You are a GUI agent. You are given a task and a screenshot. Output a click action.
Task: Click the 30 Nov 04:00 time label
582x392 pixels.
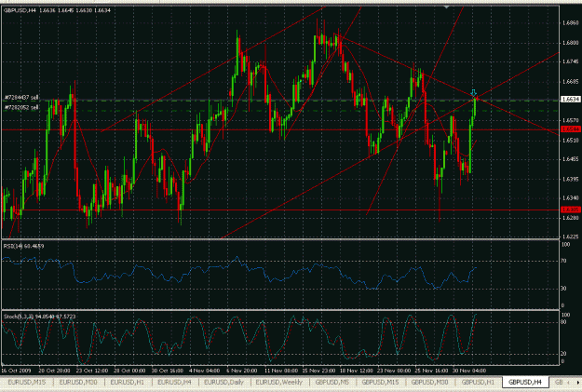[469, 371]
